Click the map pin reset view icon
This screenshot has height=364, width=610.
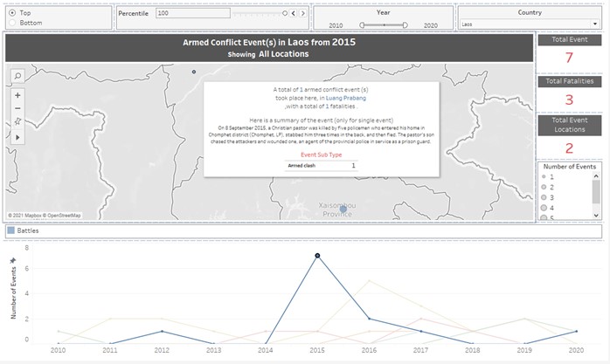tap(18, 123)
